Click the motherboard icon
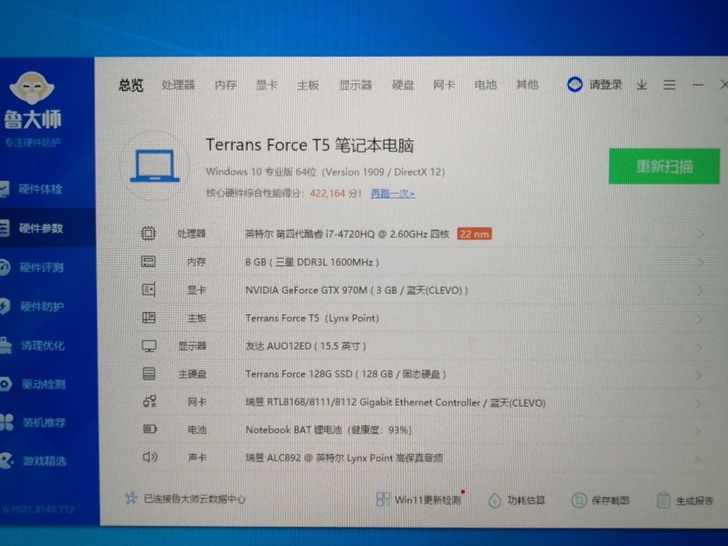 pyautogui.click(x=149, y=318)
